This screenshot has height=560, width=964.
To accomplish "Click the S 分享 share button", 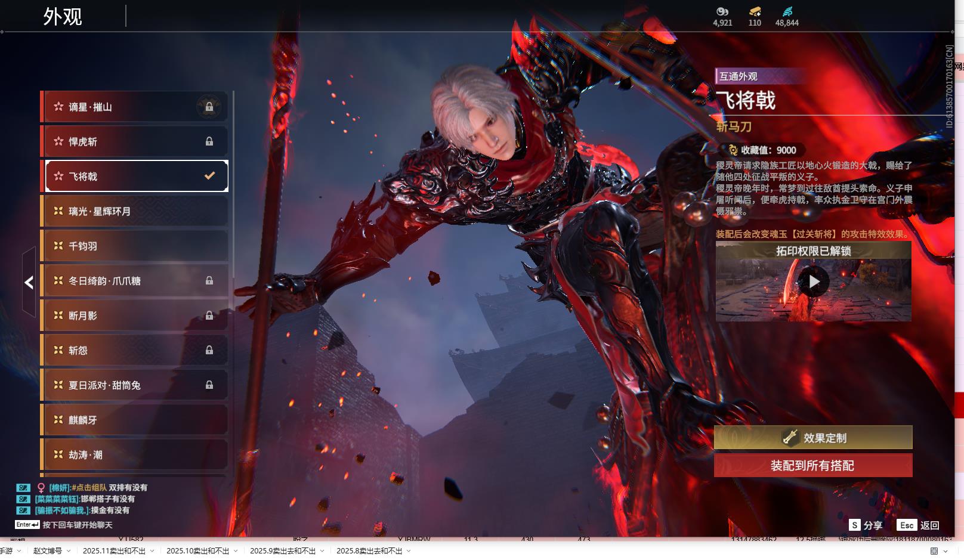I will click(866, 525).
